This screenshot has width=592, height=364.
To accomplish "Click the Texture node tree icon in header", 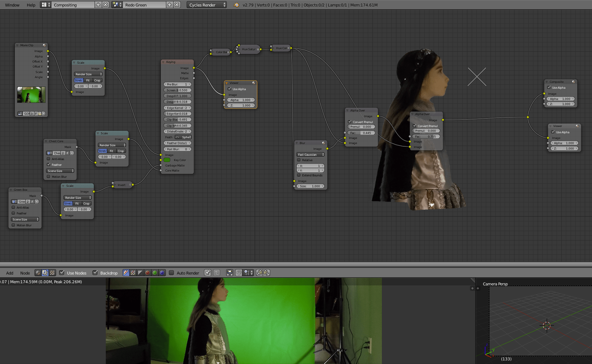I will click(x=52, y=273).
